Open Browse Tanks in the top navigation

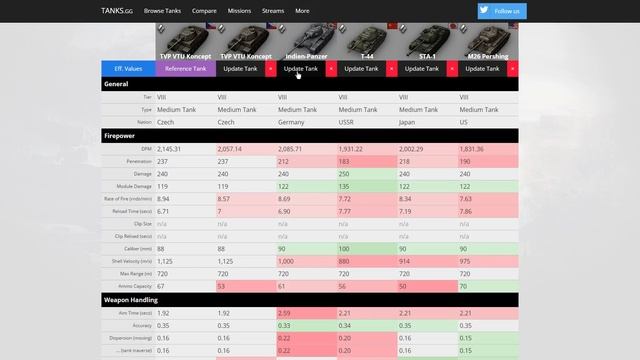pyautogui.click(x=162, y=11)
